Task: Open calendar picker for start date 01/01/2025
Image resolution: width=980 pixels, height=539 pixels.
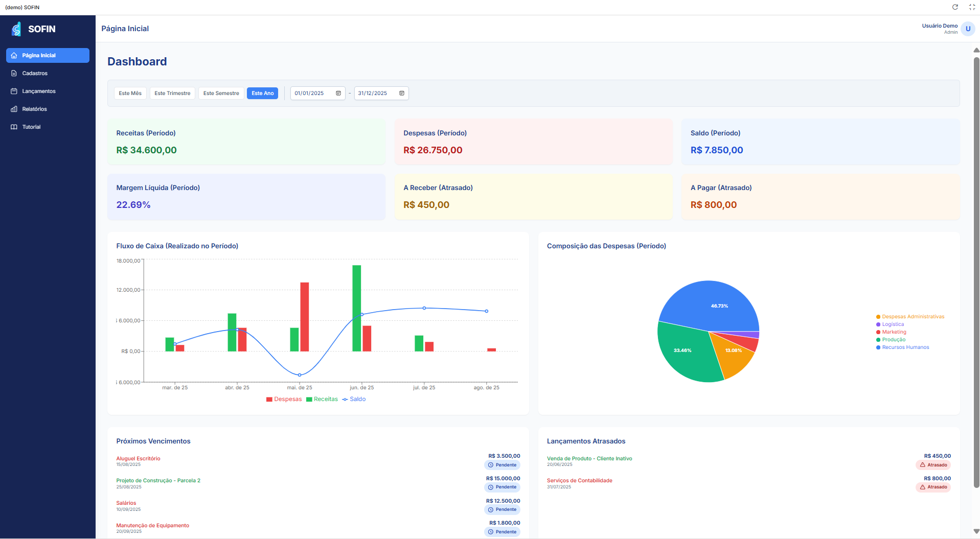Action: [338, 93]
